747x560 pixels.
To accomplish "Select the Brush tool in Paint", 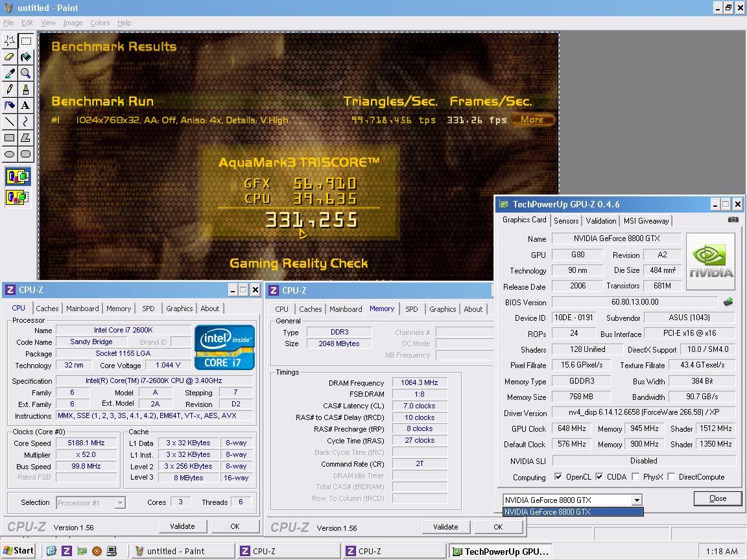I will click(26, 89).
